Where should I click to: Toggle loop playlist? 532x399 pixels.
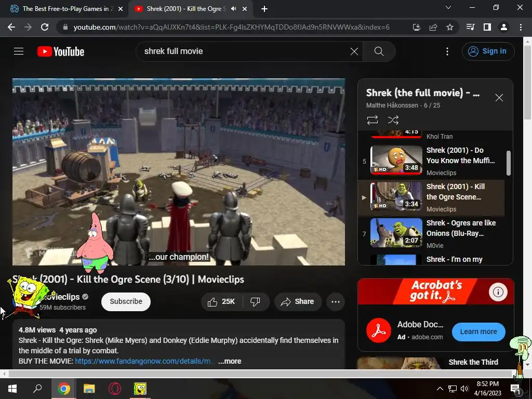click(x=372, y=120)
